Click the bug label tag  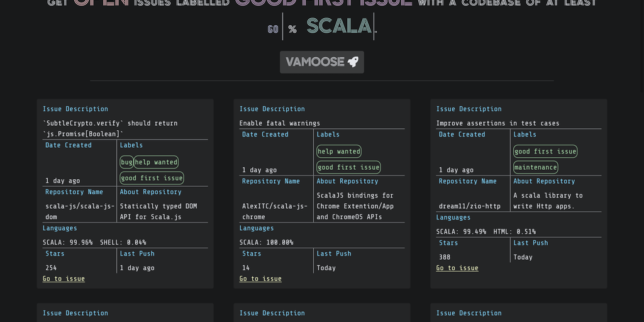126,162
